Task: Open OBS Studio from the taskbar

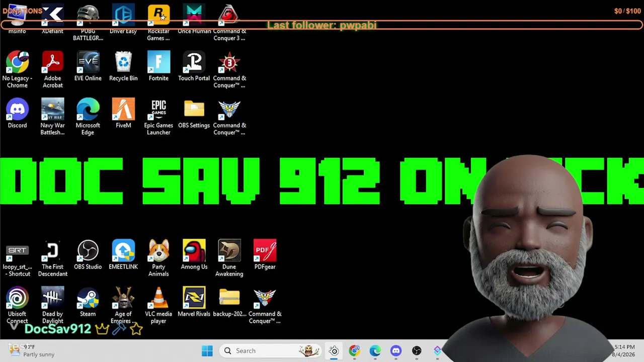Action: click(417, 351)
